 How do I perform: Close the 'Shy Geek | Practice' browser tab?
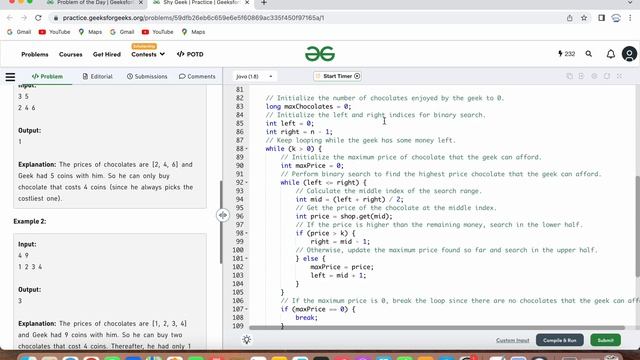click(x=247, y=3)
